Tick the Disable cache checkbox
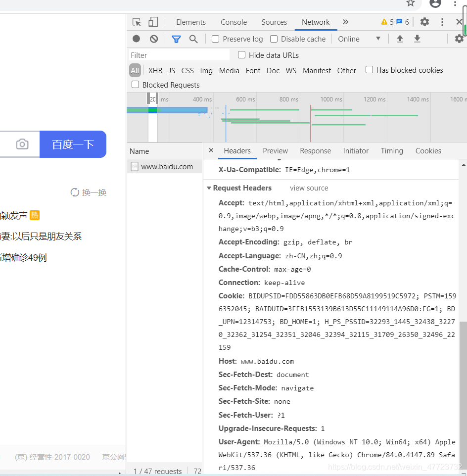Image resolution: width=467 pixels, height=476 pixels. click(x=274, y=39)
